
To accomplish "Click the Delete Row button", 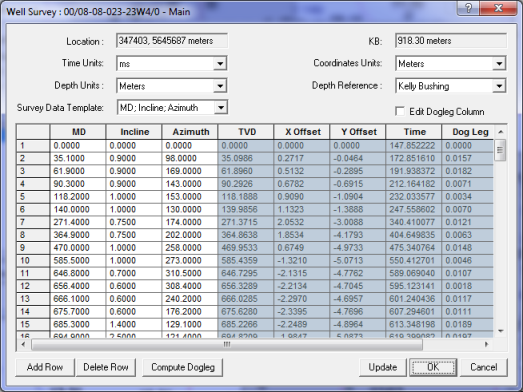I will coord(106,367).
